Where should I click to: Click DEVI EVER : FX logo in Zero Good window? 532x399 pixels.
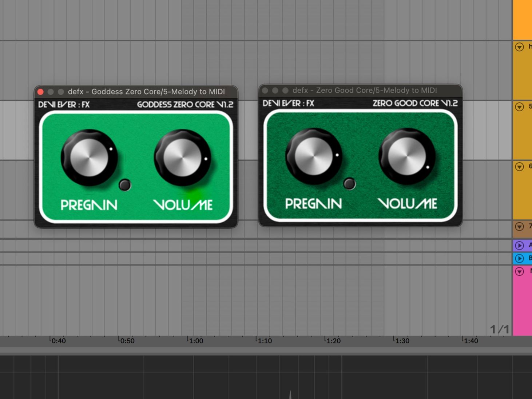[x=289, y=103]
